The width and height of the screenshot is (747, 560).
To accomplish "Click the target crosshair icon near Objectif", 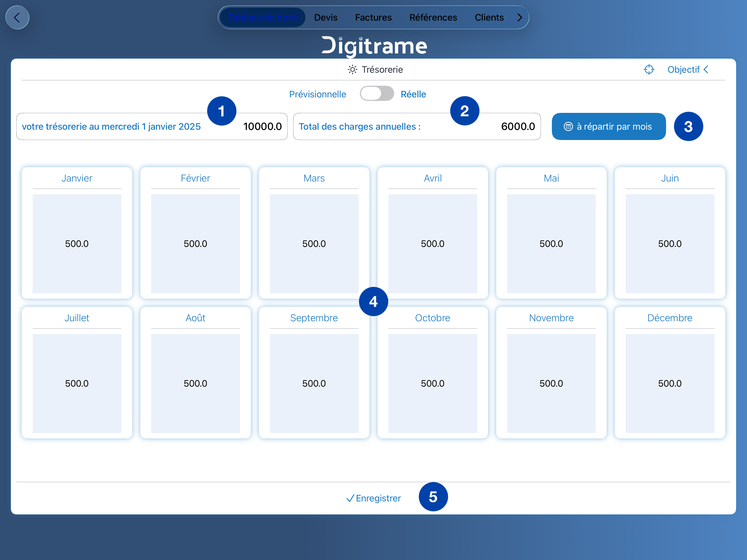I will pos(649,69).
